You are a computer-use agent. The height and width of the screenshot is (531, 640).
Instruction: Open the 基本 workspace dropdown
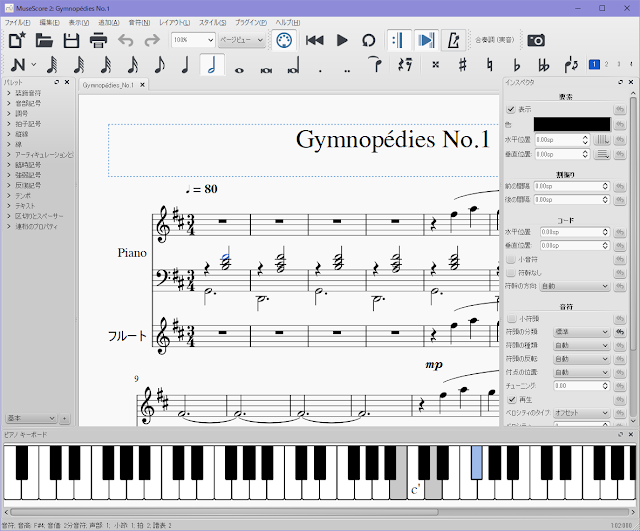(x=31, y=418)
